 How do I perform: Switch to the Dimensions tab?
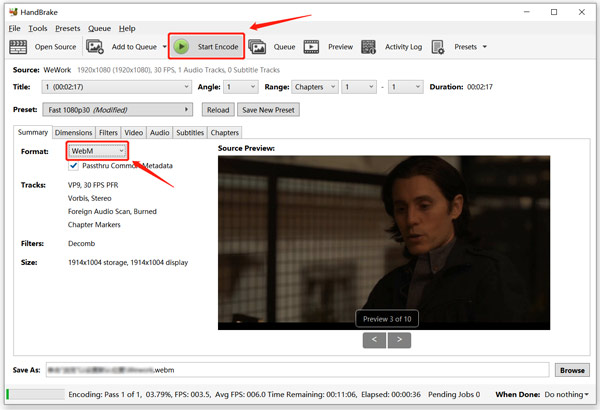tap(73, 132)
